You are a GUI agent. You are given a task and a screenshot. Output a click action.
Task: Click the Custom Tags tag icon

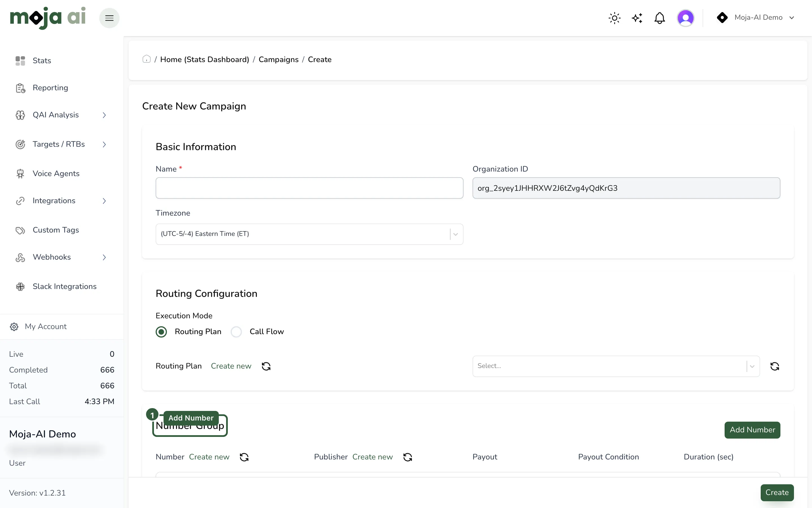click(20, 230)
